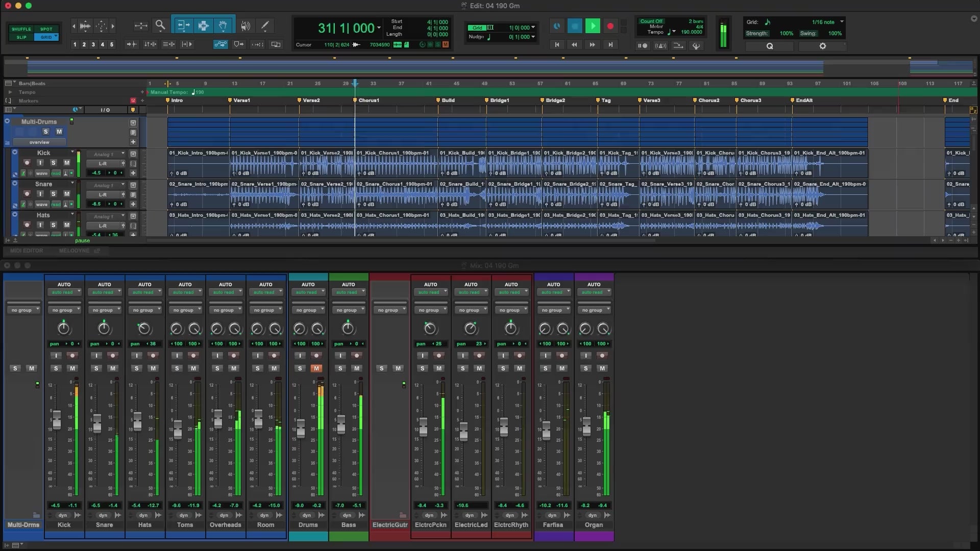Activate the Scrubber speaker tool
Image resolution: width=980 pixels, height=551 pixels.
coord(246,26)
